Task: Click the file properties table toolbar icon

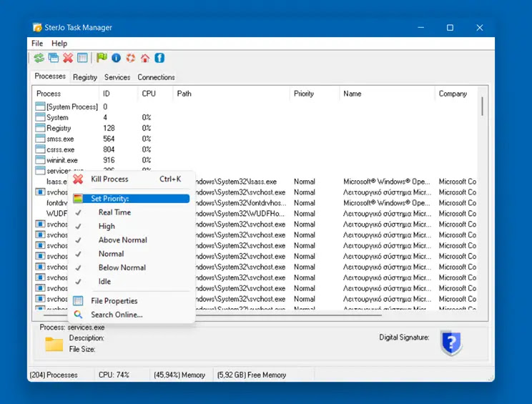Action: (82, 58)
